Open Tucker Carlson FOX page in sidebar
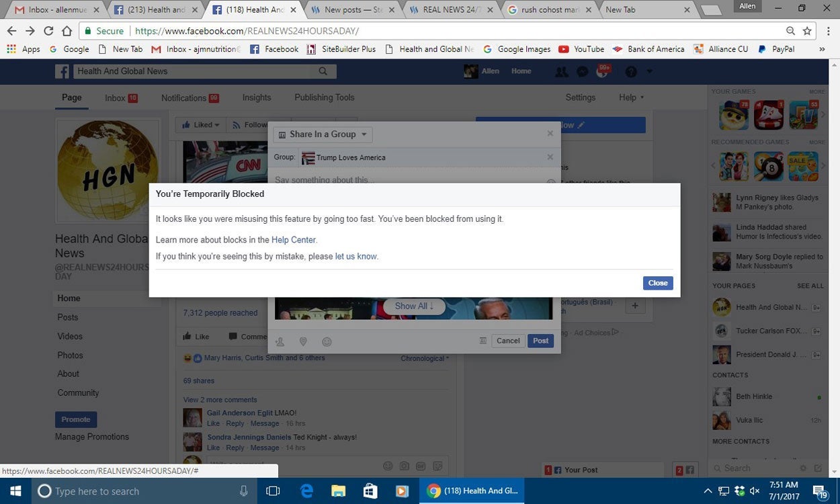The image size is (840, 504). pos(767,331)
